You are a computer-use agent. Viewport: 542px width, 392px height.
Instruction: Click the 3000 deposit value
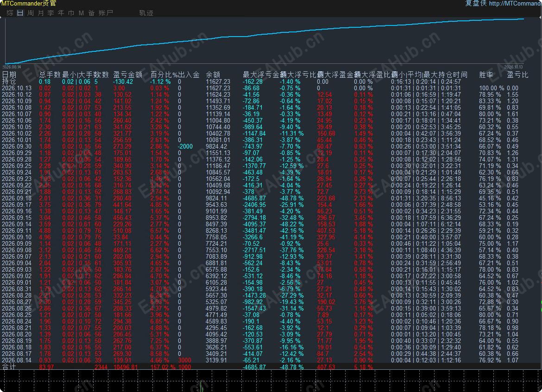184,360
